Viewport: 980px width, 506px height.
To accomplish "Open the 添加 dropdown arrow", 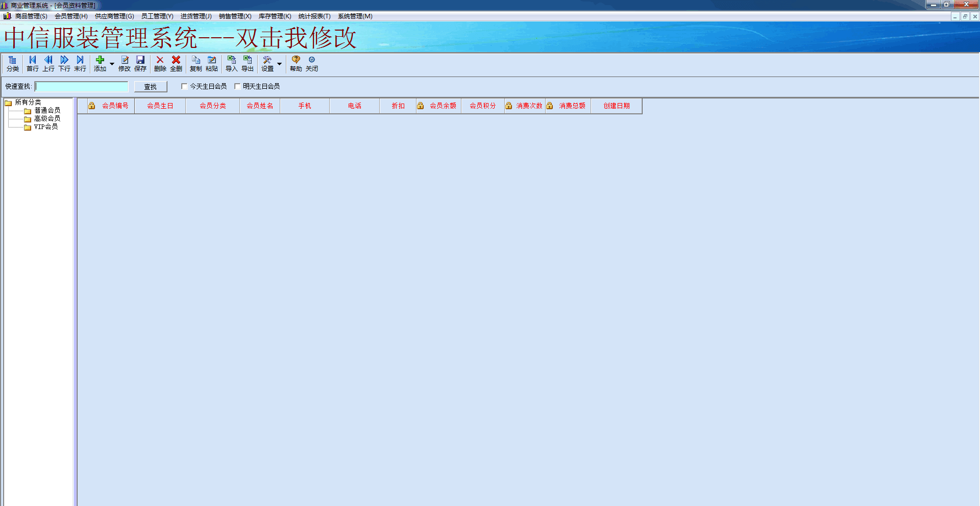I will click(112, 64).
